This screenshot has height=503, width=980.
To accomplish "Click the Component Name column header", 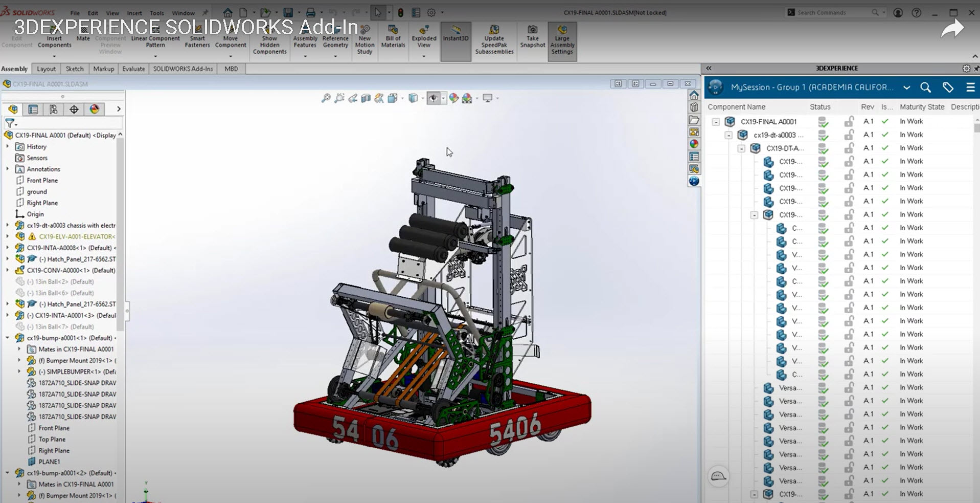I will (x=736, y=106).
